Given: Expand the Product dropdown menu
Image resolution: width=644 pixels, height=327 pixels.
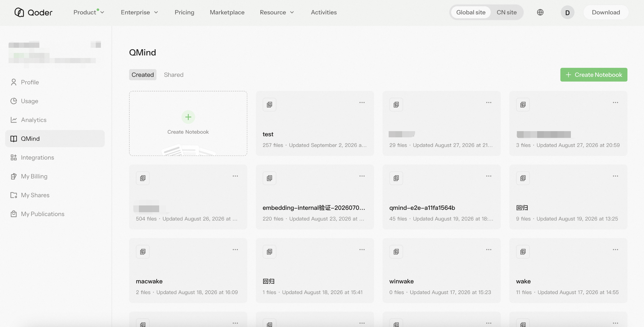Looking at the screenshot, I should [89, 12].
